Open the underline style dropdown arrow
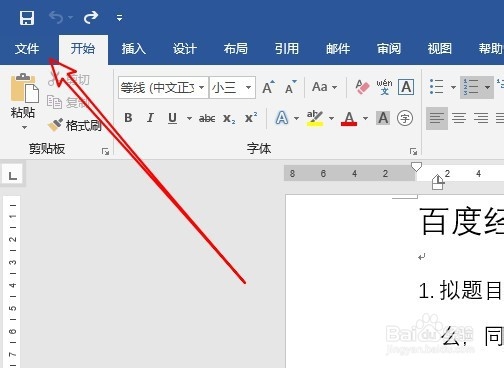This screenshot has width=504, height=368. (189, 118)
